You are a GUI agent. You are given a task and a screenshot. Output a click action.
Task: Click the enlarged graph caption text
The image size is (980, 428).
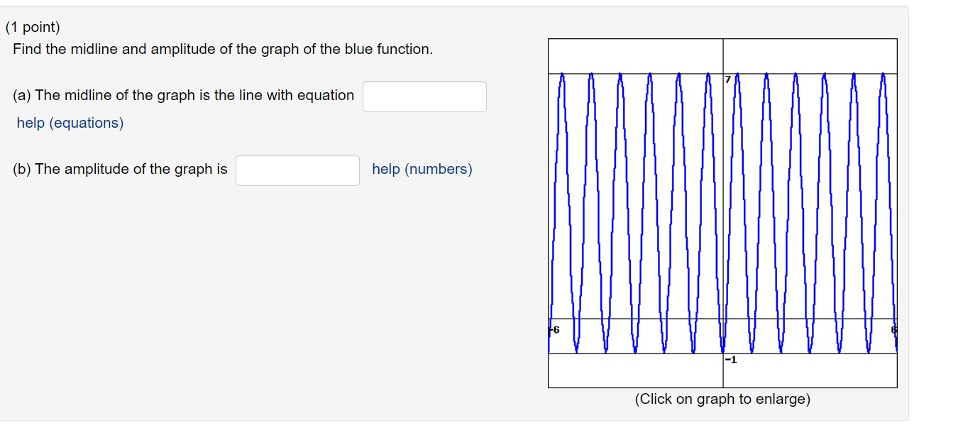coord(722,399)
